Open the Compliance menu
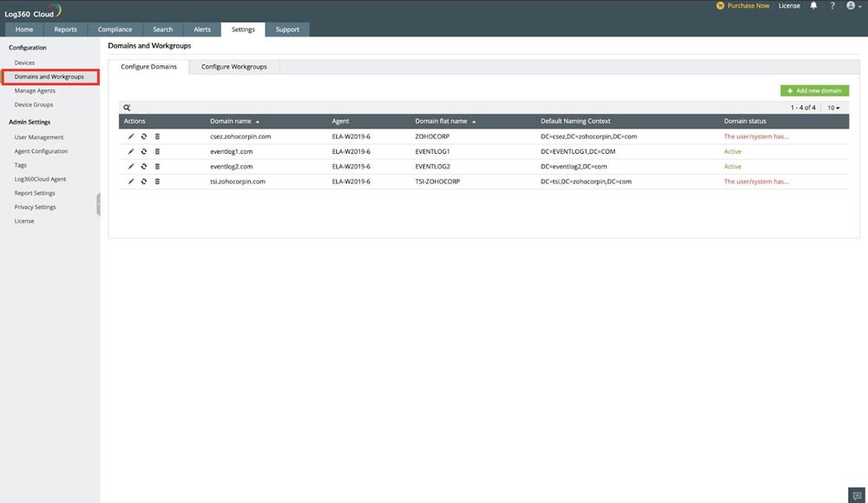 pos(115,28)
